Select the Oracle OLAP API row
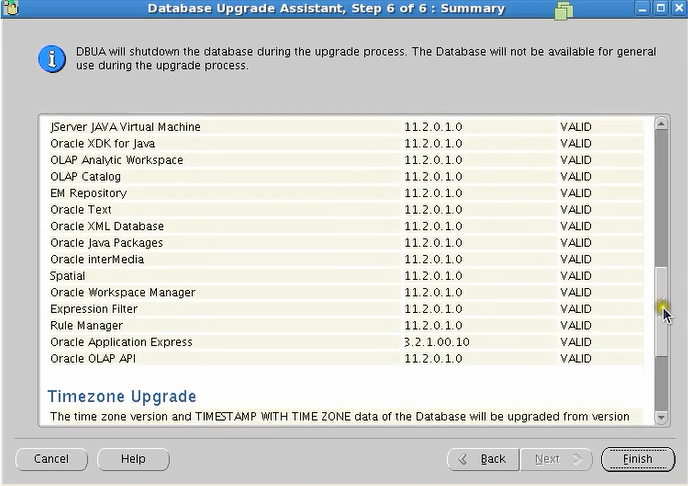 [346, 359]
